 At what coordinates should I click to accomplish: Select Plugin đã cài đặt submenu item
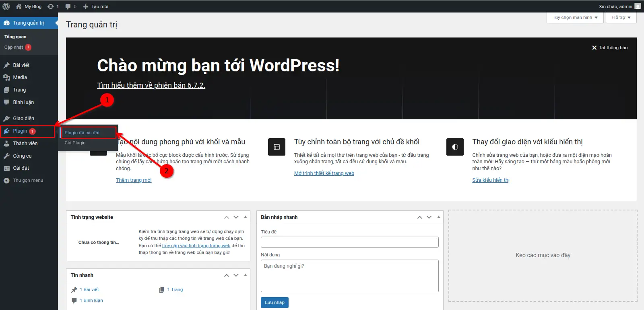(82, 133)
